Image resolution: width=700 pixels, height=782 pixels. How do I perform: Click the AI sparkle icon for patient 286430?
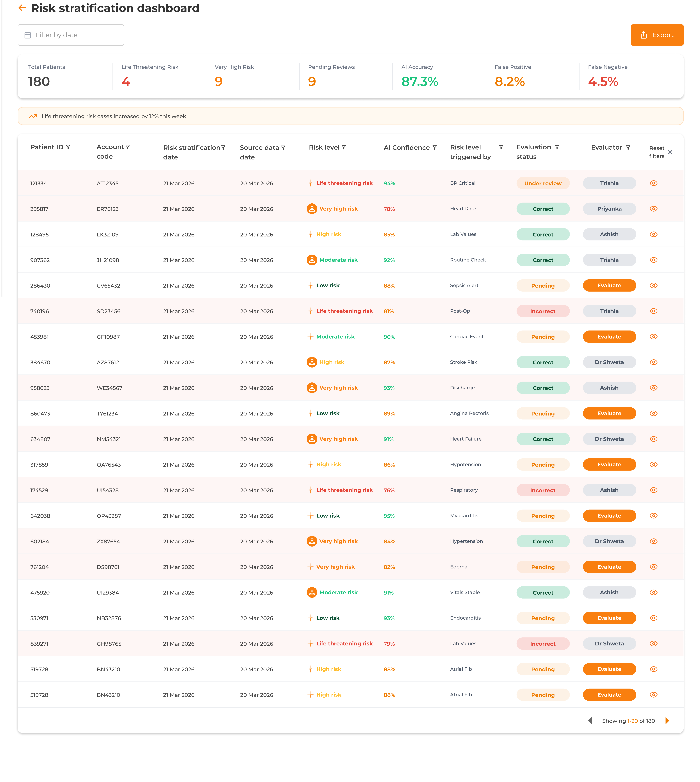tap(311, 285)
